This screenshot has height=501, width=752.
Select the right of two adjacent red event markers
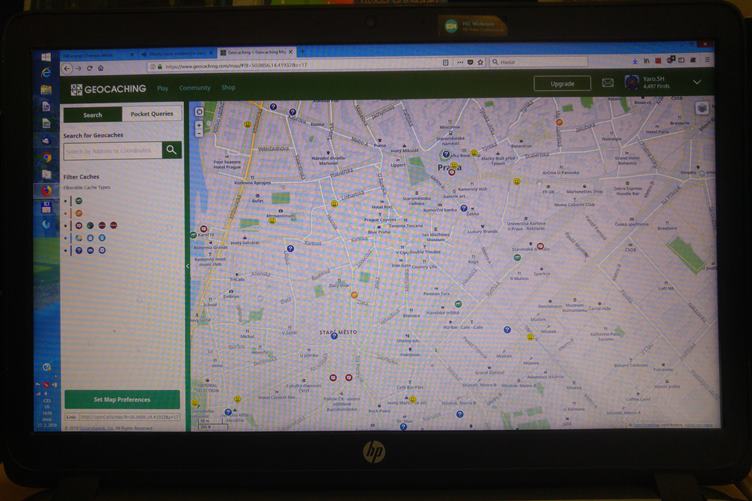349,378
